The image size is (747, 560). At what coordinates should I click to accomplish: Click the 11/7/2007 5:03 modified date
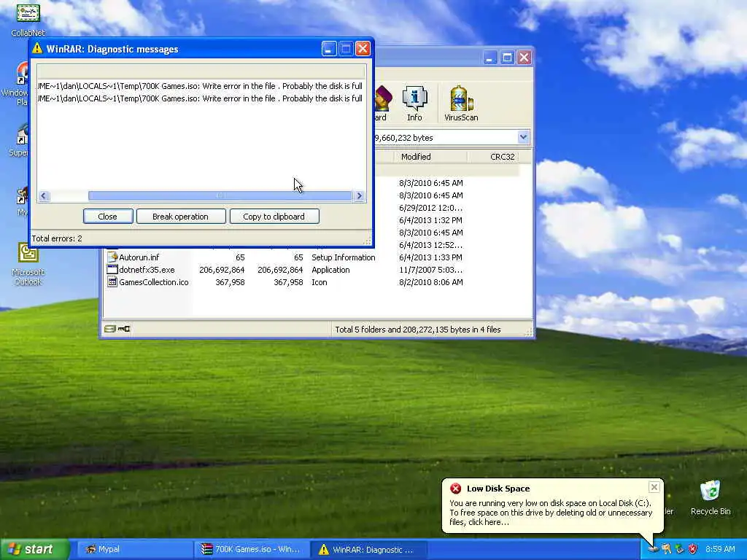tap(430, 270)
